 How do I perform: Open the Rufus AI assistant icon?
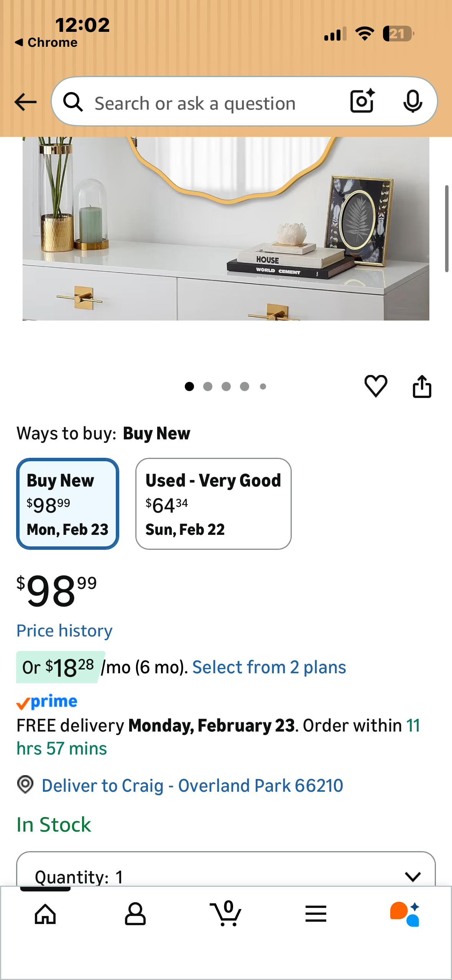405,914
